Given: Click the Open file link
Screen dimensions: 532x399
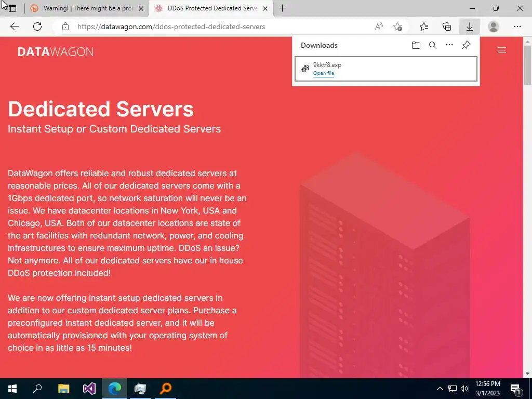Looking at the screenshot, I should [x=323, y=73].
